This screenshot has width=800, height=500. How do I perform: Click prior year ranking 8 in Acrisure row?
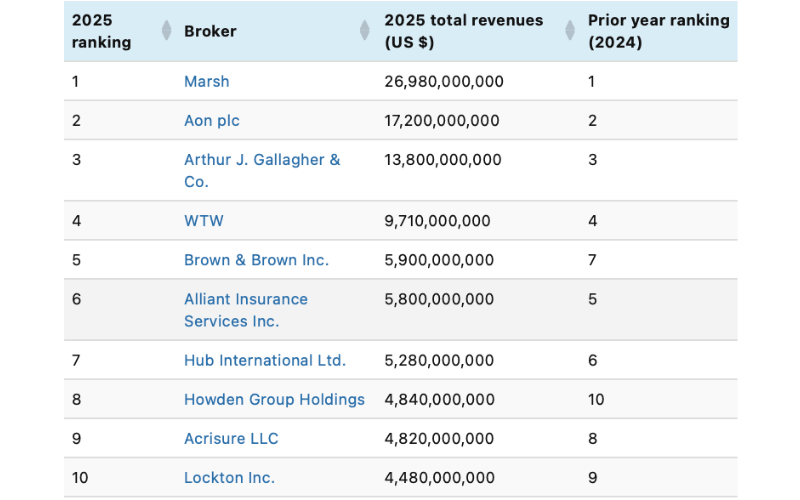[592, 439]
